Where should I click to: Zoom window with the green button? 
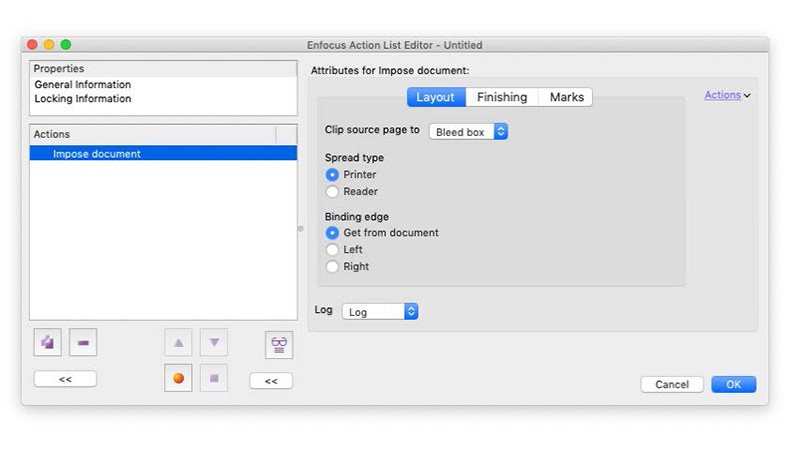pos(66,45)
